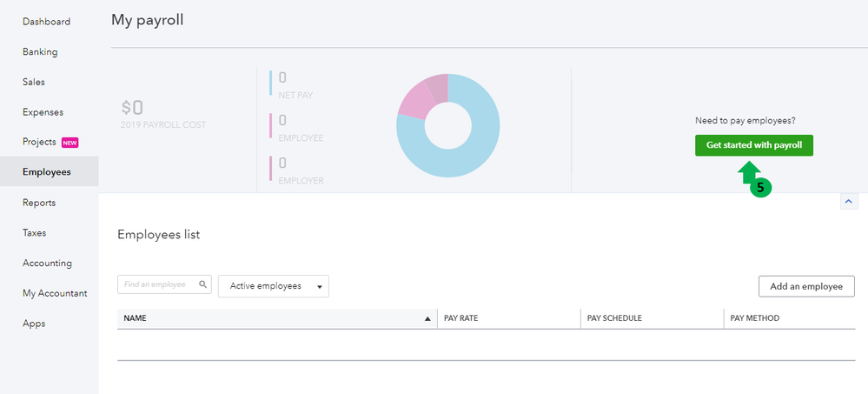Open Apps from the sidebar
The width and height of the screenshot is (868, 394).
[x=33, y=324]
